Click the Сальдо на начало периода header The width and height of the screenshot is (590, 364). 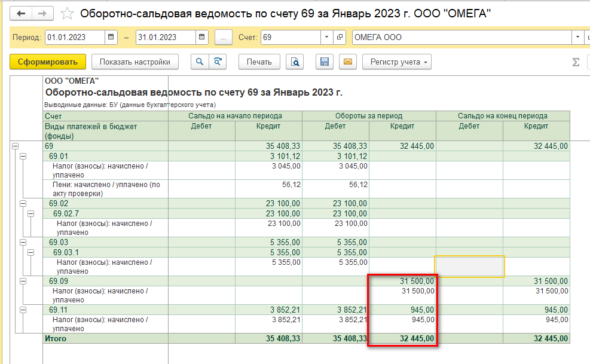point(235,116)
